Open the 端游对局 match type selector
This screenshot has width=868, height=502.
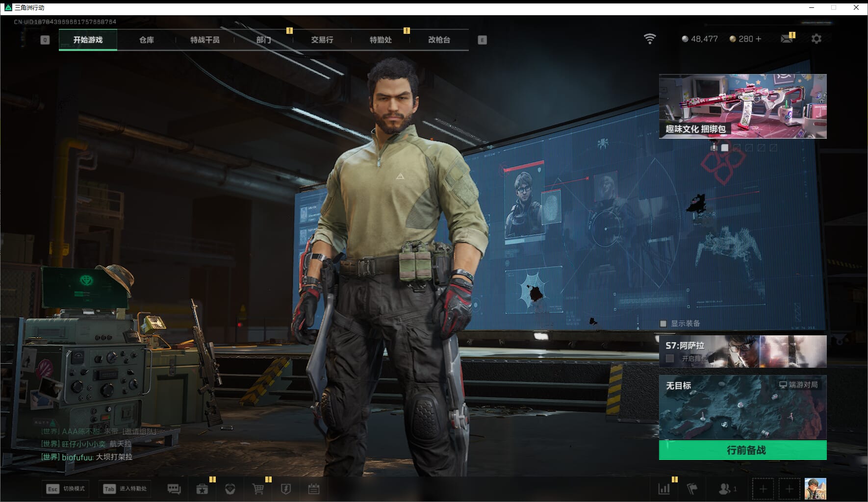[798, 385]
